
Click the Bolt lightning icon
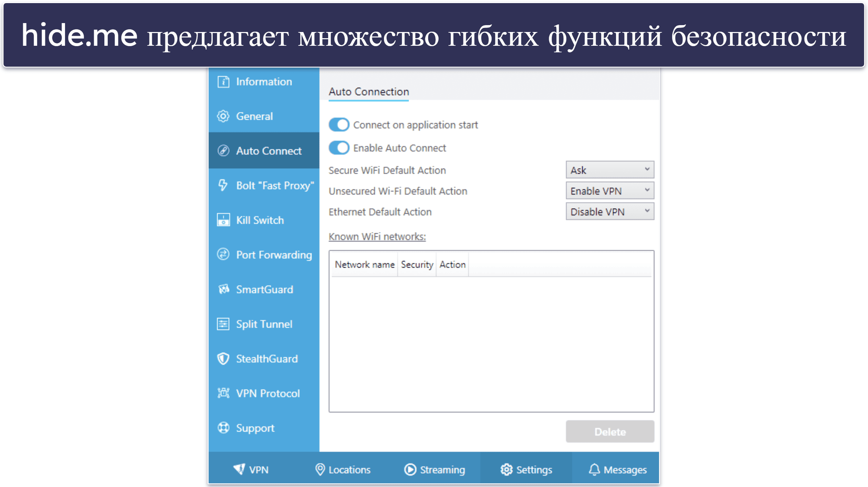coord(223,185)
